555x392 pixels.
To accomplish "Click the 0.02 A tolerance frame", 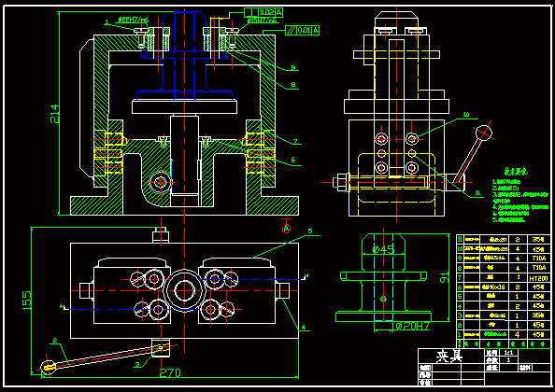I will coord(263,12).
